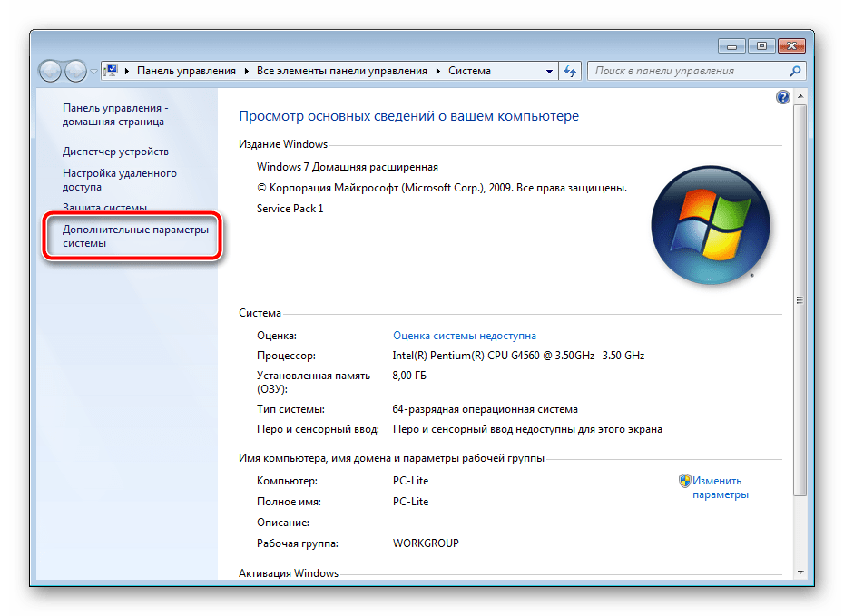Select Система breadcrumb

click(x=469, y=71)
